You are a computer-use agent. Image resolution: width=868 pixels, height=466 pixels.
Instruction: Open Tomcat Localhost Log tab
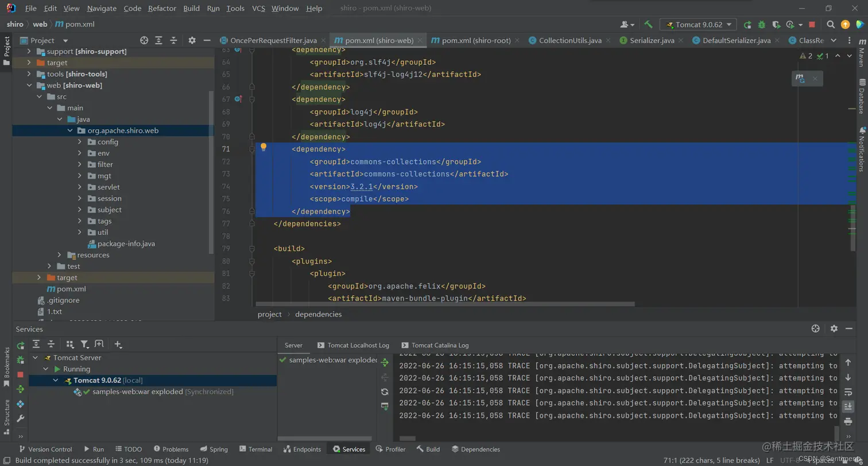352,345
